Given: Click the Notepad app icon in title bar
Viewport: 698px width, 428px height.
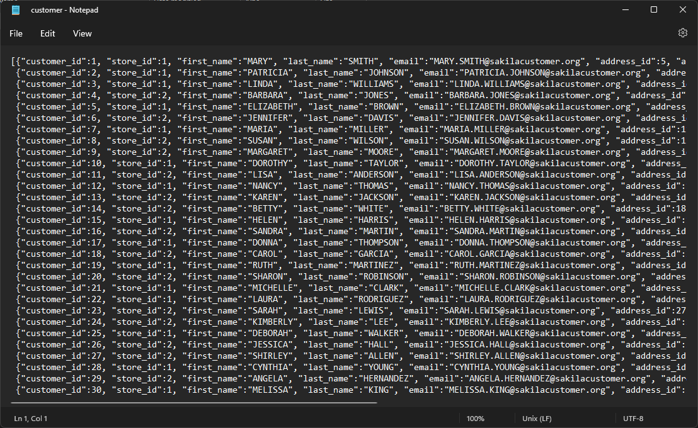Looking at the screenshot, I should (16, 10).
